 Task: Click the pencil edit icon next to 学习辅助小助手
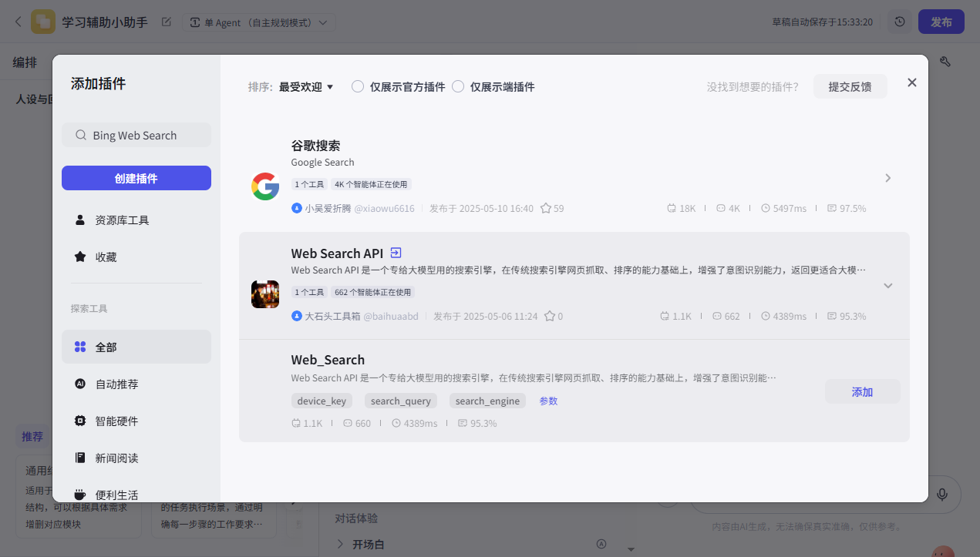tap(166, 22)
